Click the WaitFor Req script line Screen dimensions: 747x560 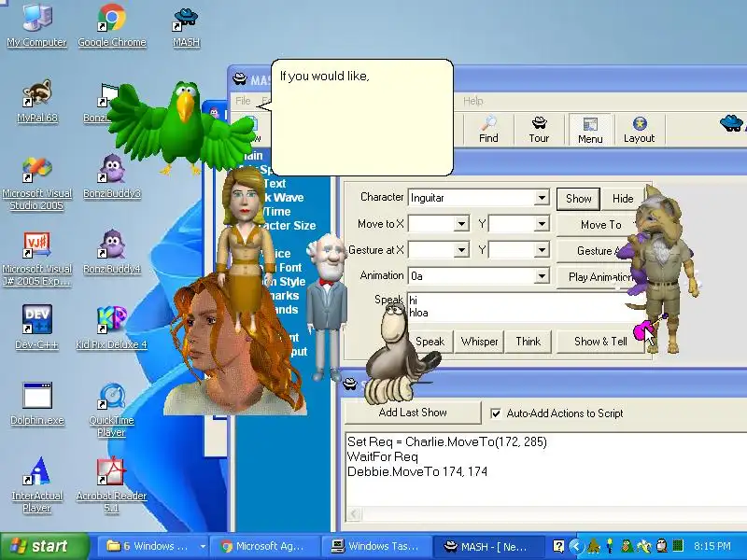coord(383,457)
